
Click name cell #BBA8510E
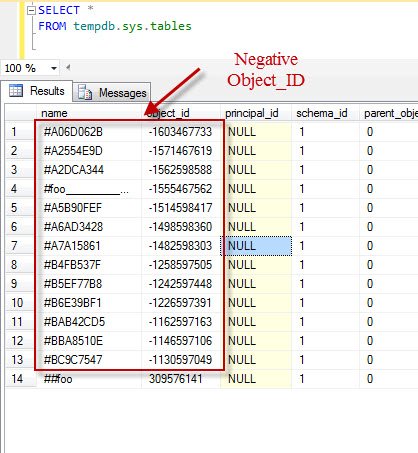89,341
